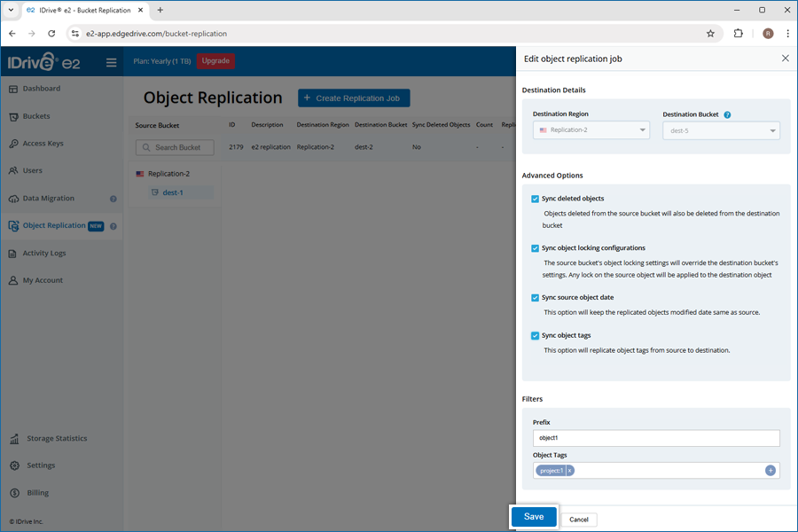The image size is (798, 532).
Task: Open a new browser tab
Action: tap(160, 10)
